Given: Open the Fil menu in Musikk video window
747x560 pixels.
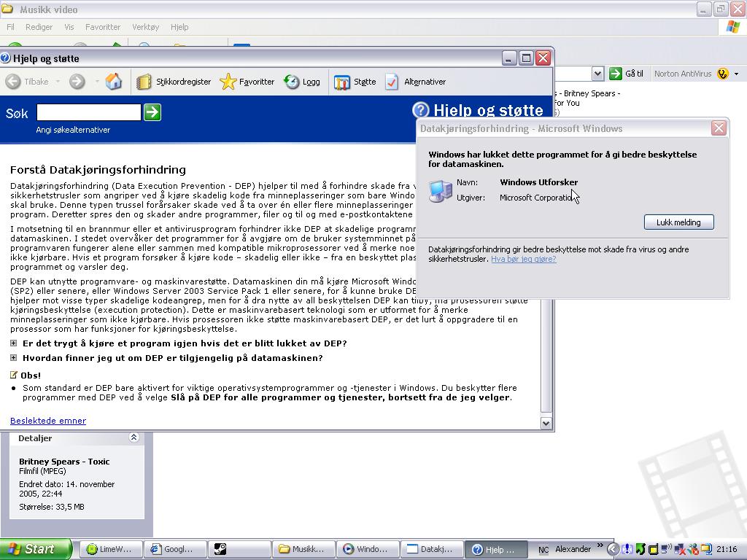Looking at the screenshot, I should [x=10, y=27].
